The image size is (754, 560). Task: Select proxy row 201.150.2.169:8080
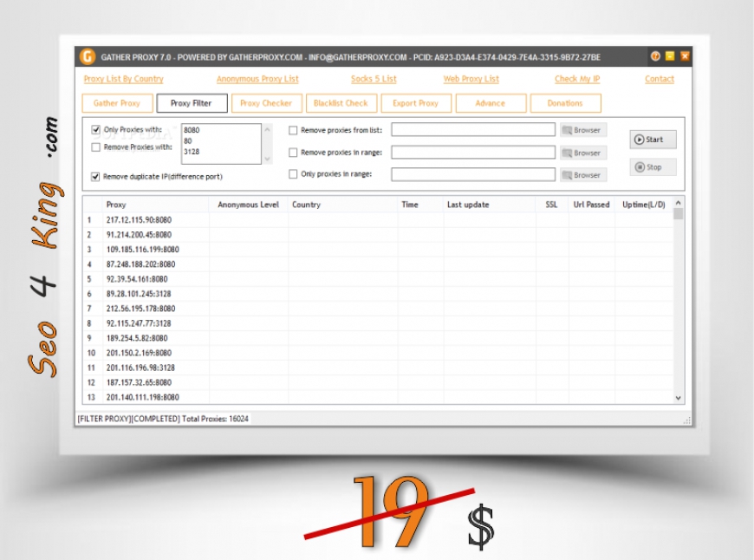click(x=378, y=353)
